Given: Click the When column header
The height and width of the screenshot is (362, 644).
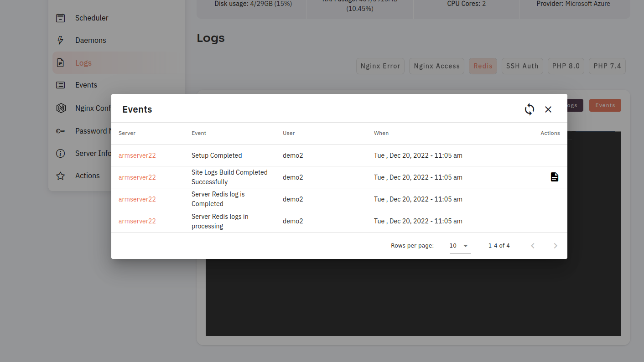Looking at the screenshot, I should point(381,133).
